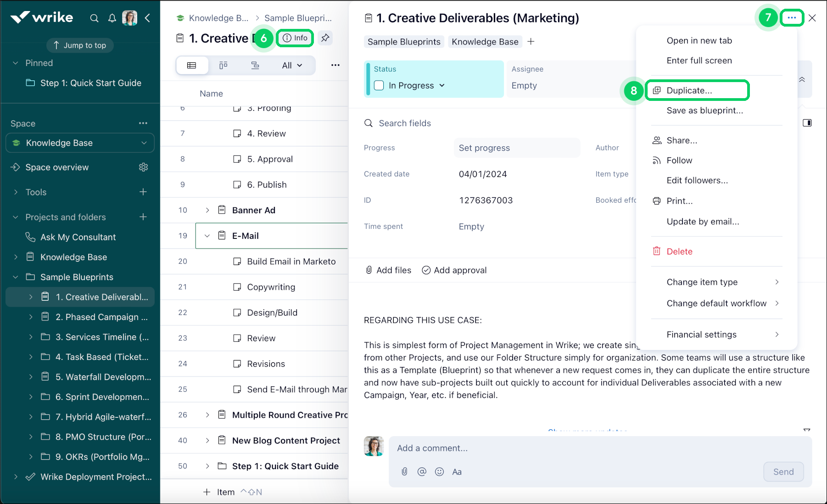
Task: Choose Duplicate from the context menu
Action: tap(690, 90)
